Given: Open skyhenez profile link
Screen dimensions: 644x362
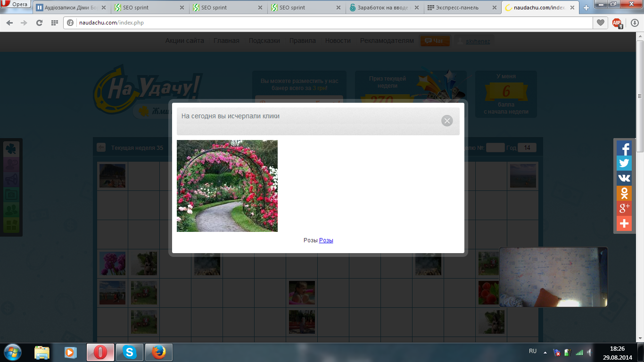Looking at the screenshot, I should coord(478,41).
